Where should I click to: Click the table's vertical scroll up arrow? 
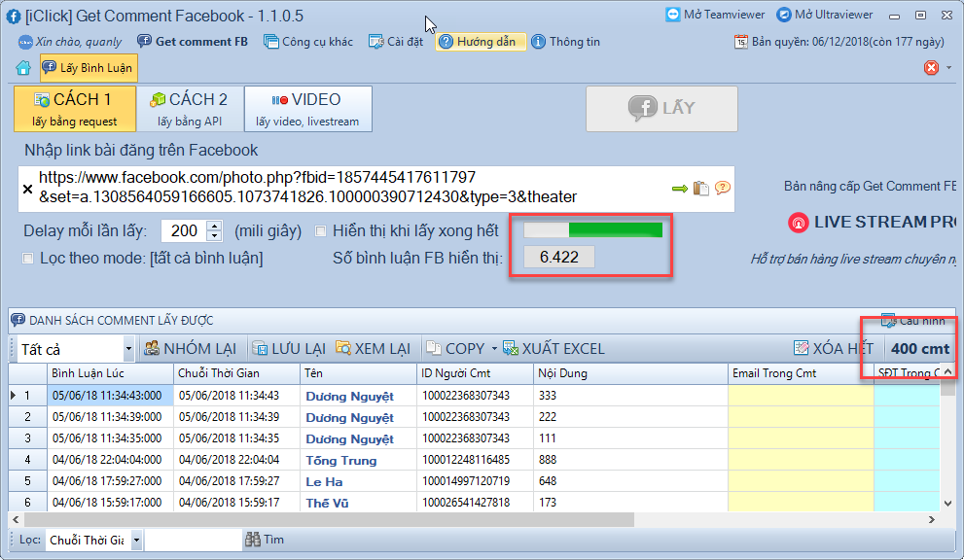tap(947, 371)
